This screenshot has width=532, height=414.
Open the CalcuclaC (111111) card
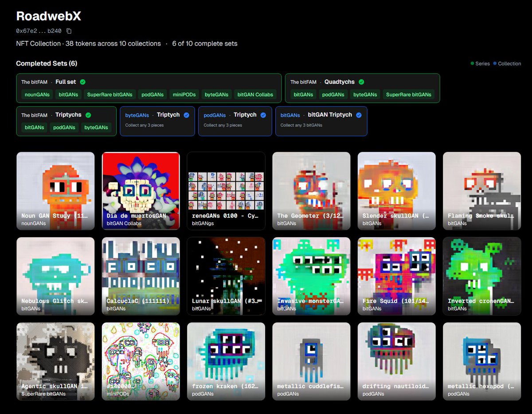(x=141, y=276)
